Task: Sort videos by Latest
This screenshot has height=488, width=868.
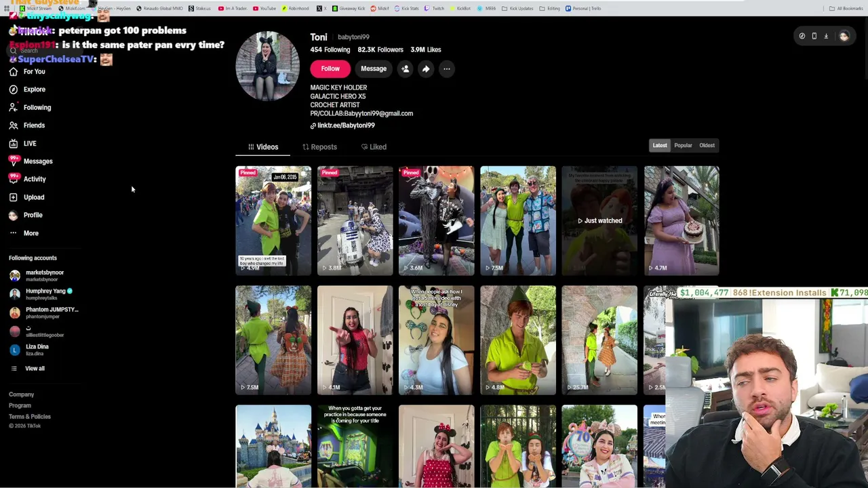Action: (660, 145)
